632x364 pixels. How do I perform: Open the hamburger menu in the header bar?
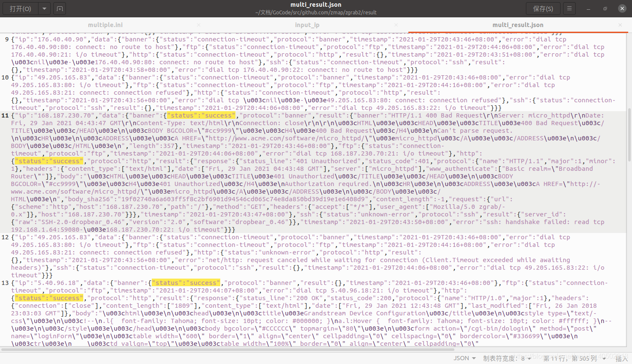[x=569, y=8]
